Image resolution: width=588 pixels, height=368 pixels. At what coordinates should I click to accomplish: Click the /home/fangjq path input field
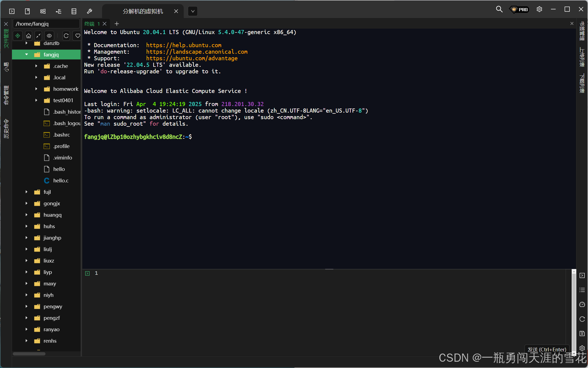(46, 24)
